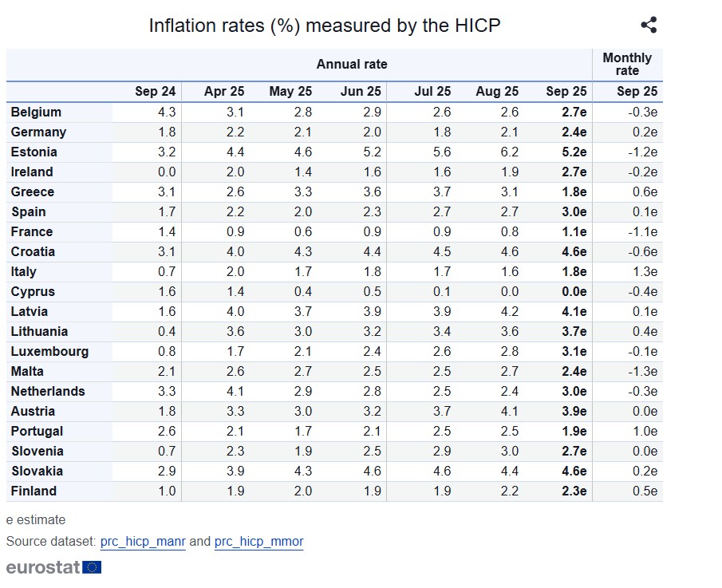The width and height of the screenshot is (722, 588).
Task: Click the chart title text
Action: coord(325,26)
